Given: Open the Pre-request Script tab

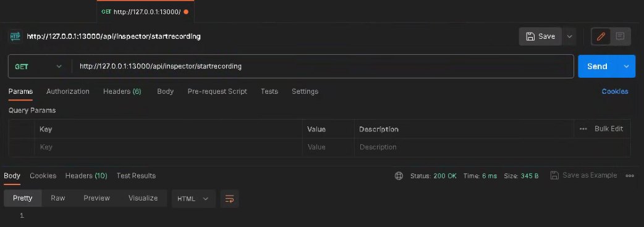Looking at the screenshot, I should click(218, 91).
